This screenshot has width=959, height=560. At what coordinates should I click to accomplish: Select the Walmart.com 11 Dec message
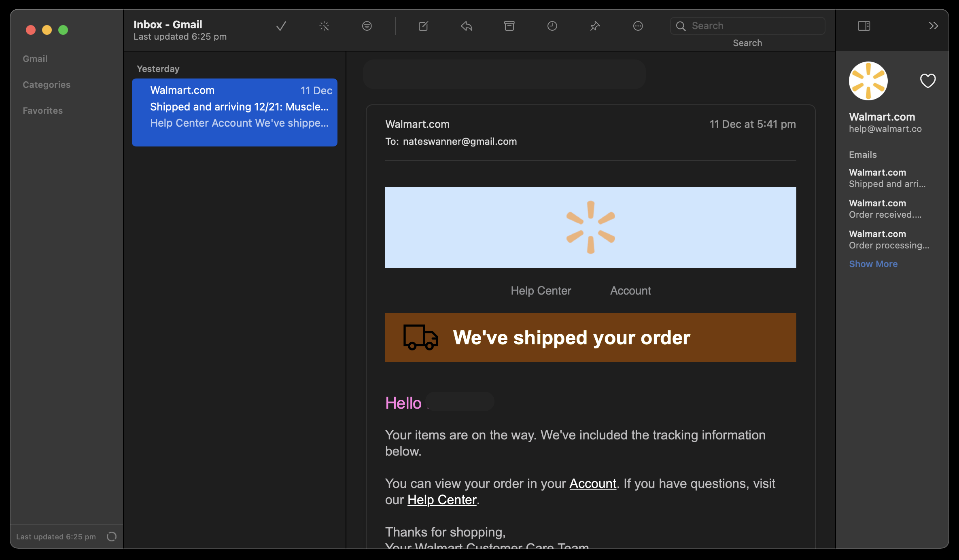click(x=235, y=112)
